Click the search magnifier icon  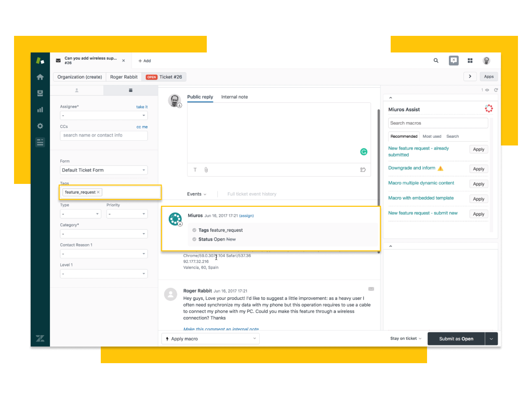pos(436,61)
